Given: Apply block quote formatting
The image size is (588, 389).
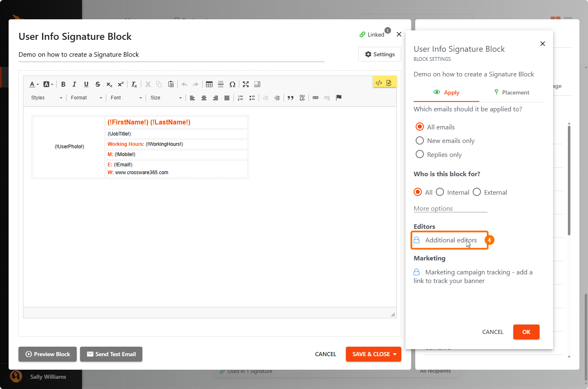Looking at the screenshot, I should pyautogui.click(x=291, y=98).
